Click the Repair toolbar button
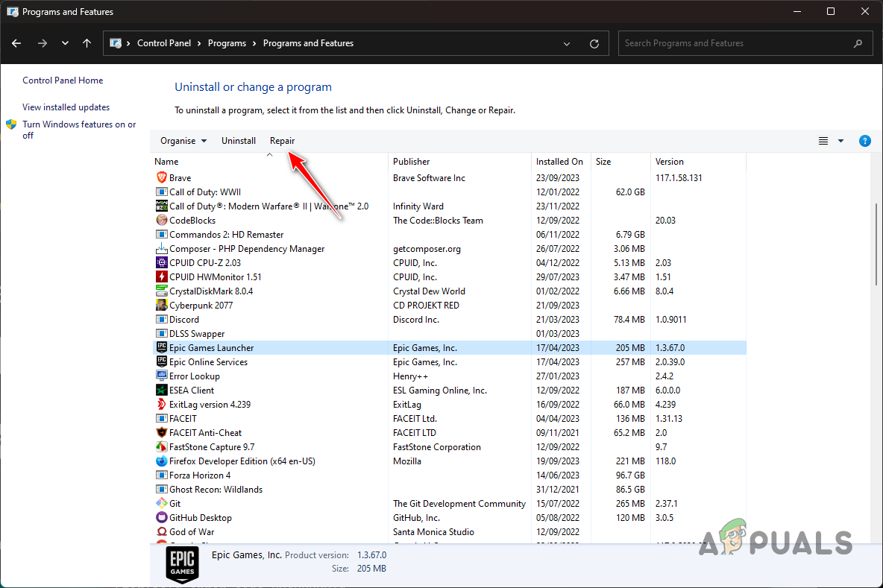Screen dimensions: 883x588 tap(282, 141)
